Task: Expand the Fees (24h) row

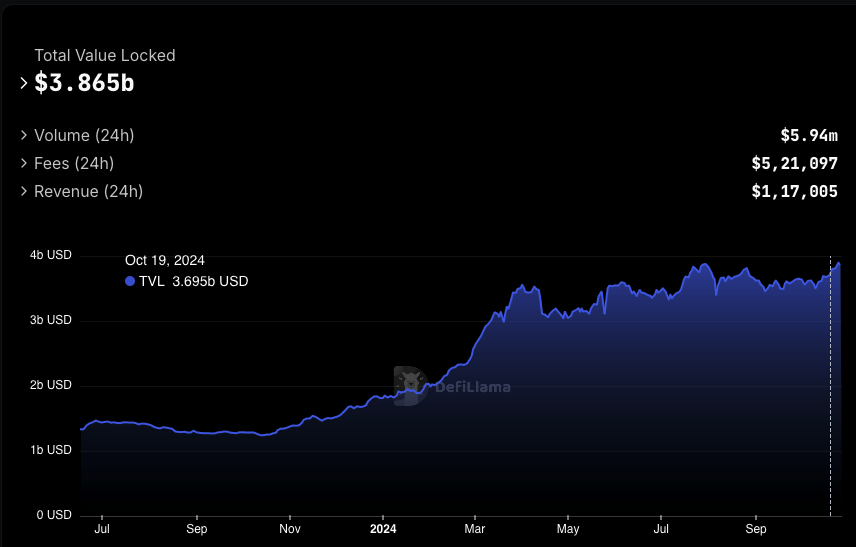Action: [x=24, y=163]
